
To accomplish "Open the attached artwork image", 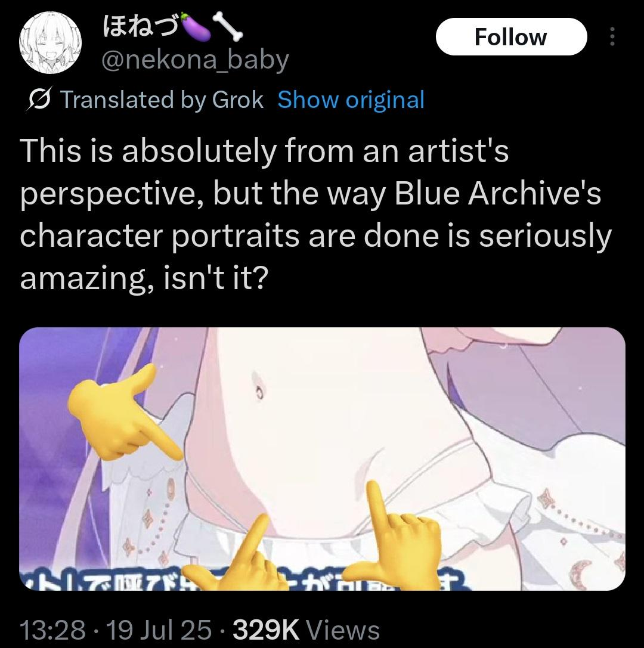I will (x=322, y=458).
